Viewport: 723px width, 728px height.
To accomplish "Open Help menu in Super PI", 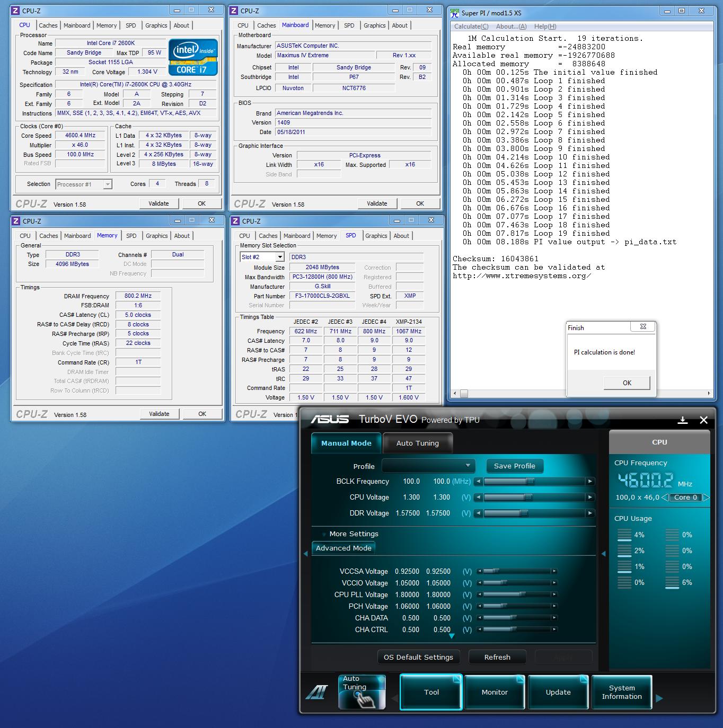I will click(x=545, y=26).
